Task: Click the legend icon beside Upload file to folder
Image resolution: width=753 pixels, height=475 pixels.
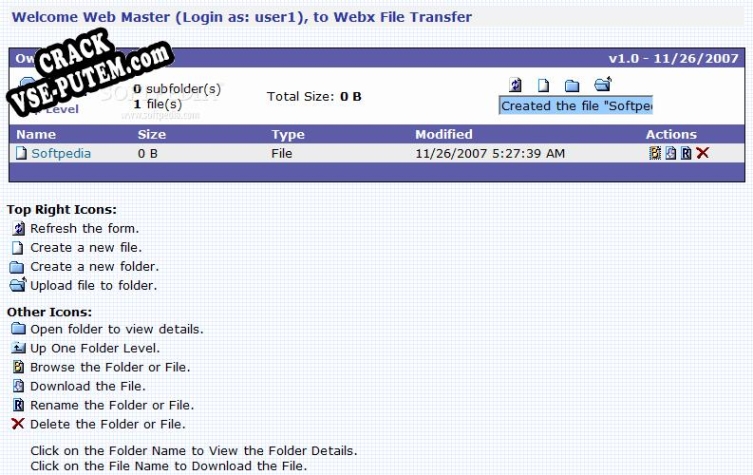Action: coord(18,285)
